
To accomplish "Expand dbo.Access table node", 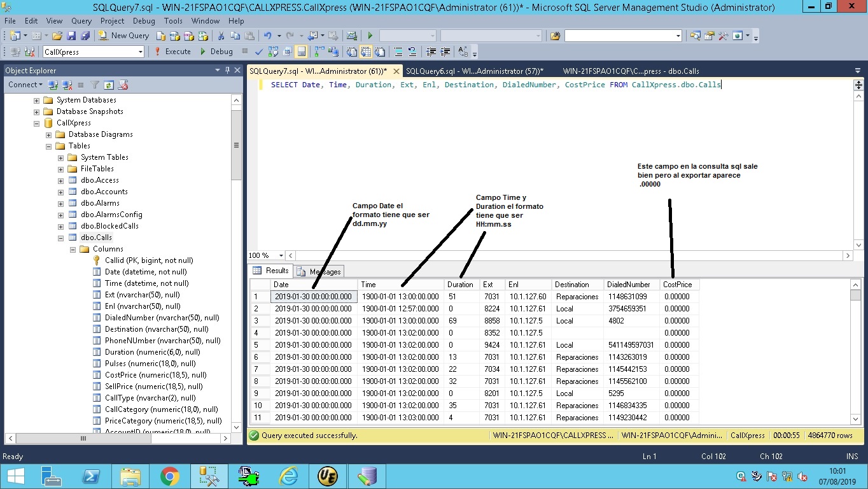I will [x=60, y=180].
